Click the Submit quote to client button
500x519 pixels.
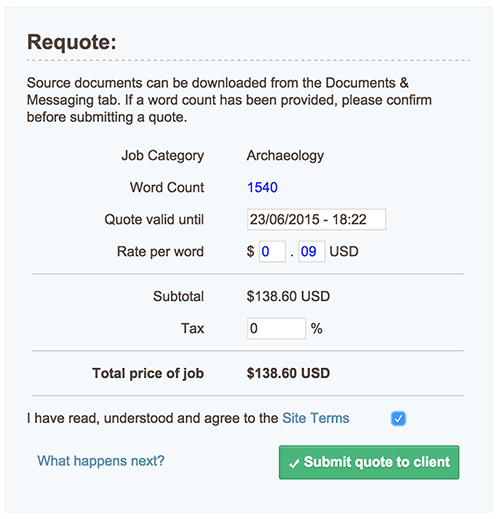[x=369, y=462]
